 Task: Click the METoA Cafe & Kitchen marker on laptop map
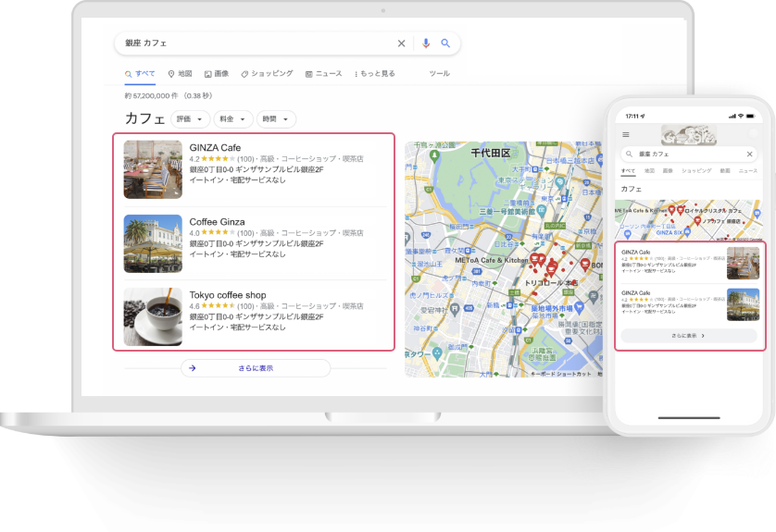534,259
